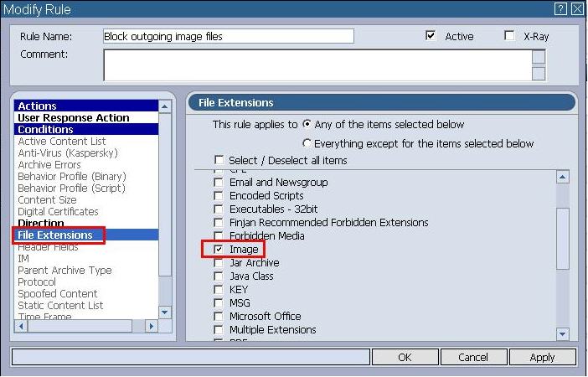Click the Apply button
The height and width of the screenshot is (377, 588).
(x=542, y=357)
